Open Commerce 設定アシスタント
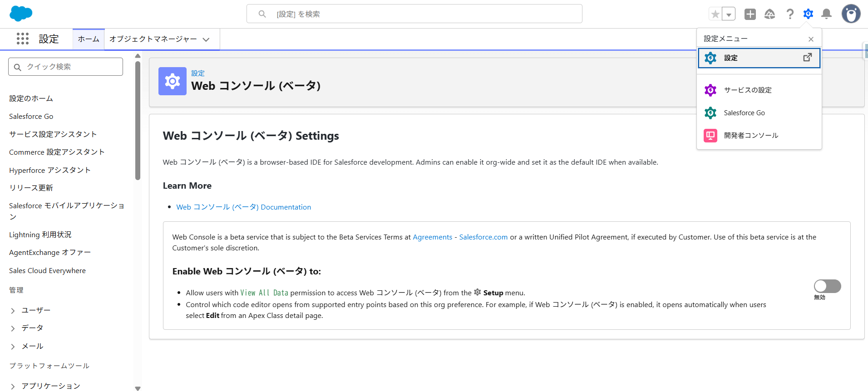The height and width of the screenshot is (391, 868). [x=57, y=152]
